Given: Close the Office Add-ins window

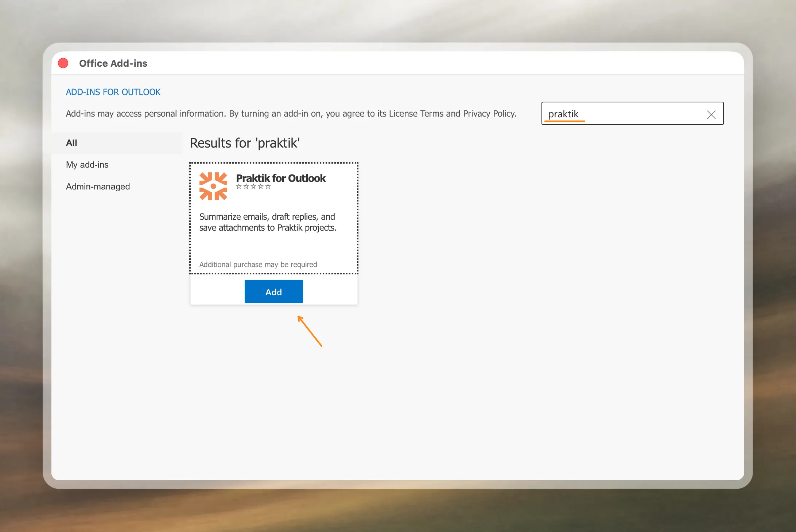Looking at the screenshot, I should pos(63,63).
